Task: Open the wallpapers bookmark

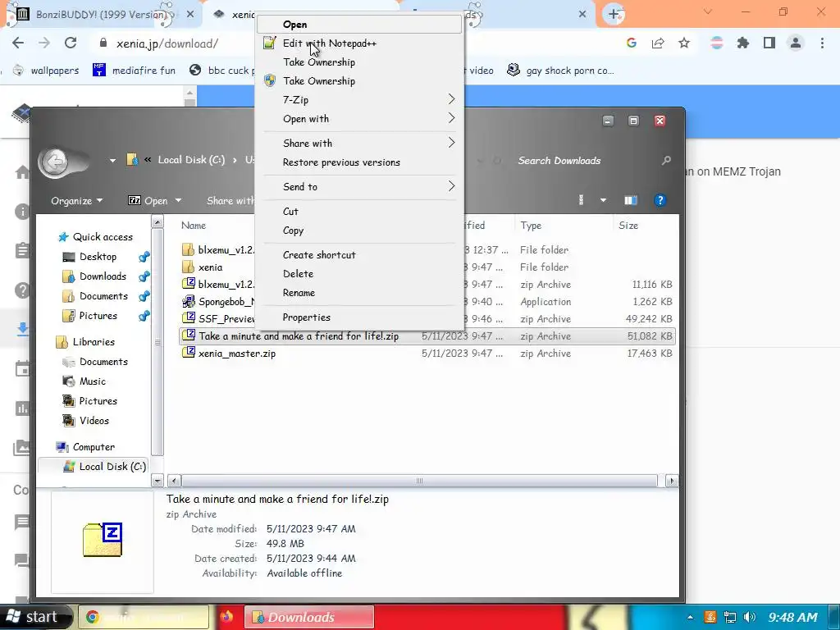Action: click(x=46, y=71)
